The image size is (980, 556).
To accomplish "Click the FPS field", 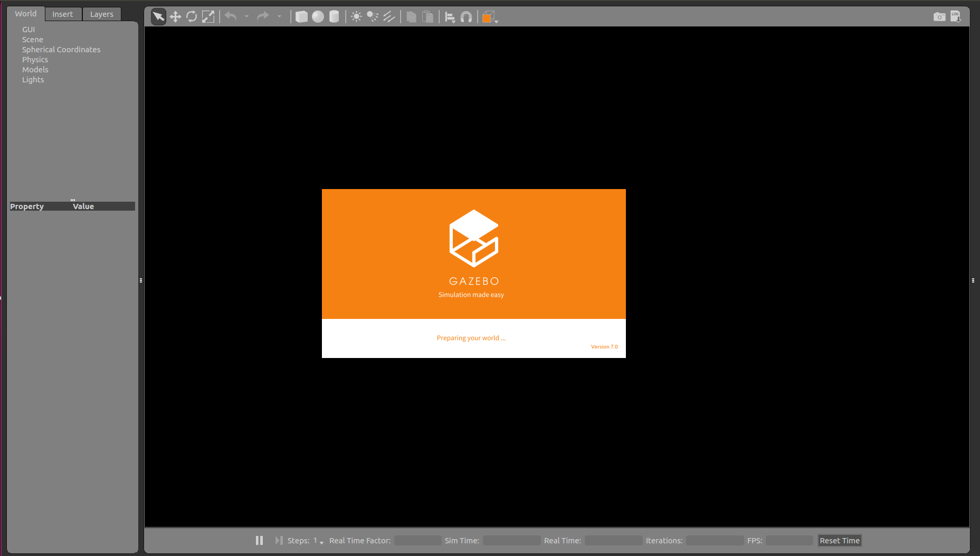I will click(789, 541).
